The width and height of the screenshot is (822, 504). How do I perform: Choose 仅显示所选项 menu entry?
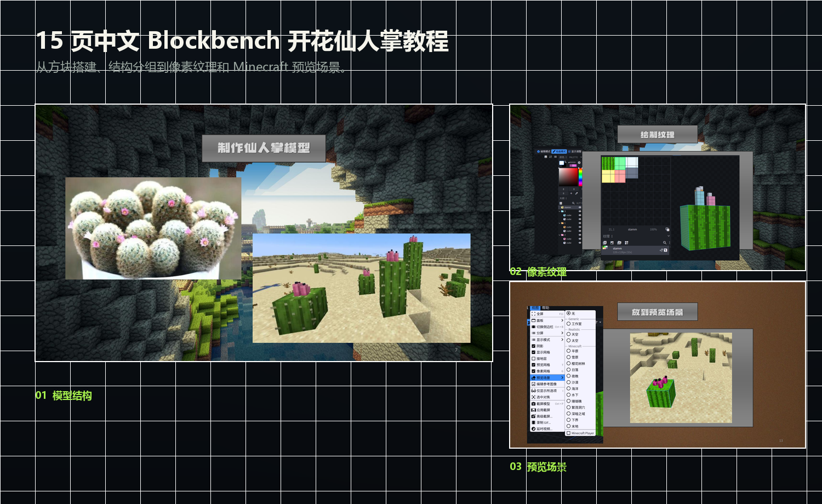547,391
